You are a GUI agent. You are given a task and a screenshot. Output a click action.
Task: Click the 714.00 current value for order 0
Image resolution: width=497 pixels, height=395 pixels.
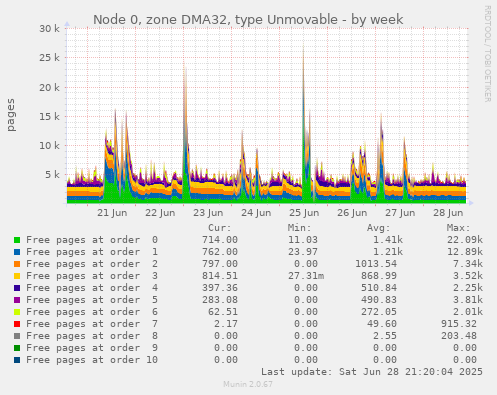[220, 240]
